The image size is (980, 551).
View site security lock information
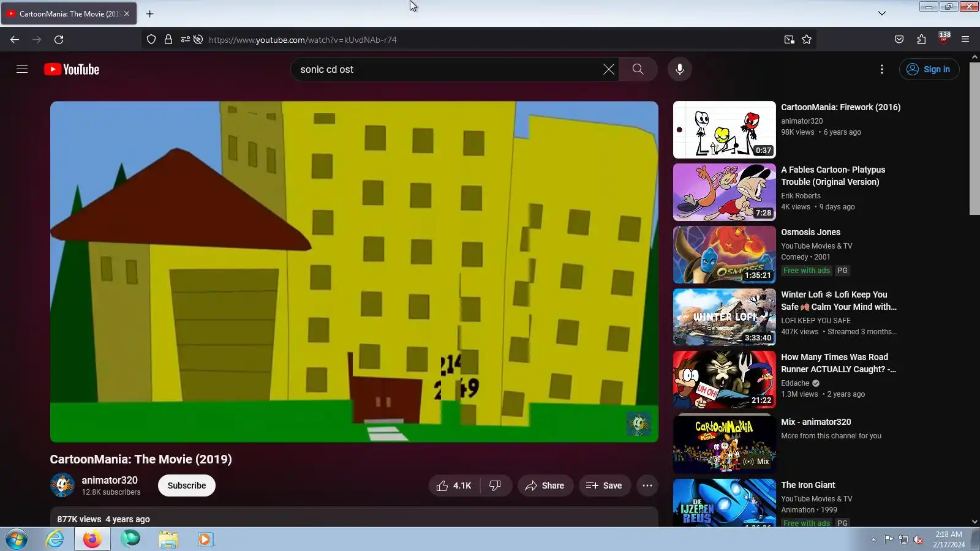coord(168,40)
